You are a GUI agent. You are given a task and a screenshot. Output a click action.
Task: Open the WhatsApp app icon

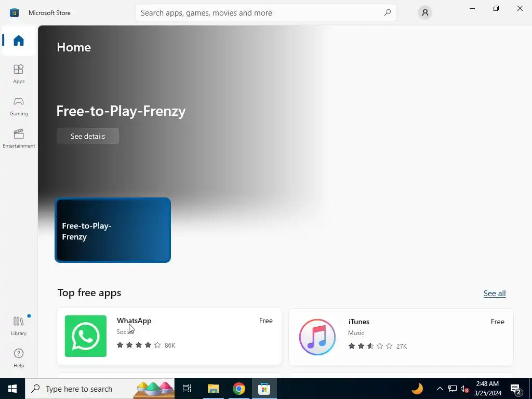pyautogui.click(x=86, y=336)
